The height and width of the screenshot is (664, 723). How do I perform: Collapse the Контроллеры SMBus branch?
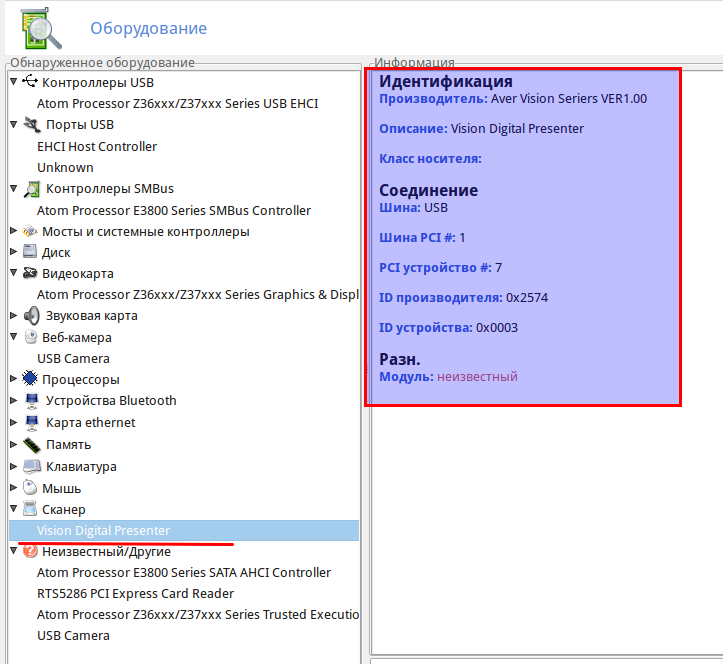coord(14,189)
